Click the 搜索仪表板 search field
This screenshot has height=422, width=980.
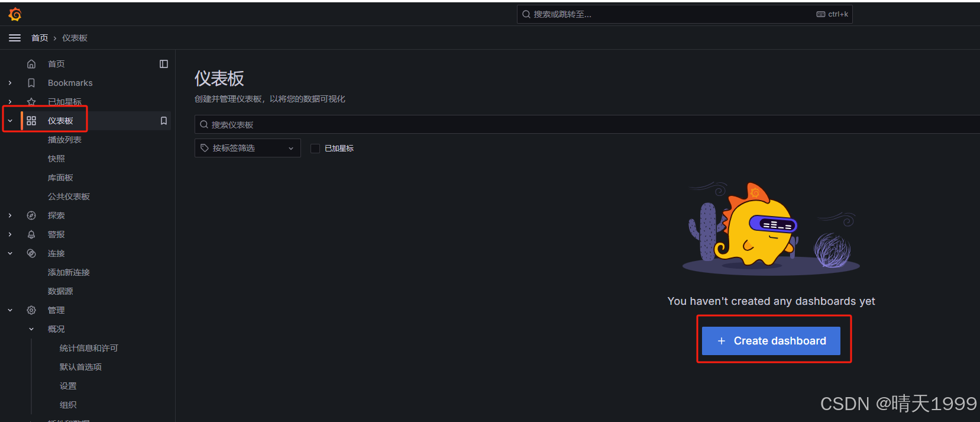(587, 124)
